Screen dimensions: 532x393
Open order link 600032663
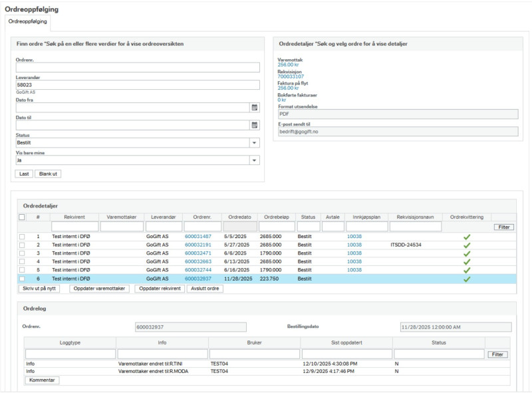pos(198,261)
